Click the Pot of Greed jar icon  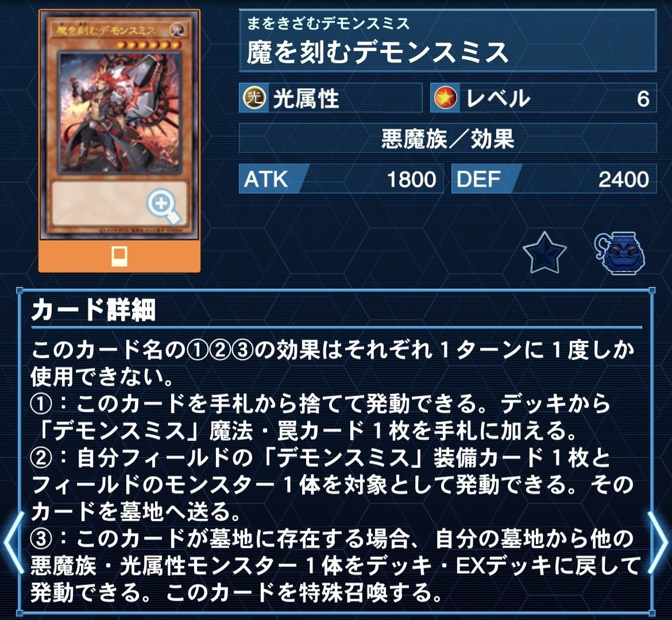pos(619,253)
